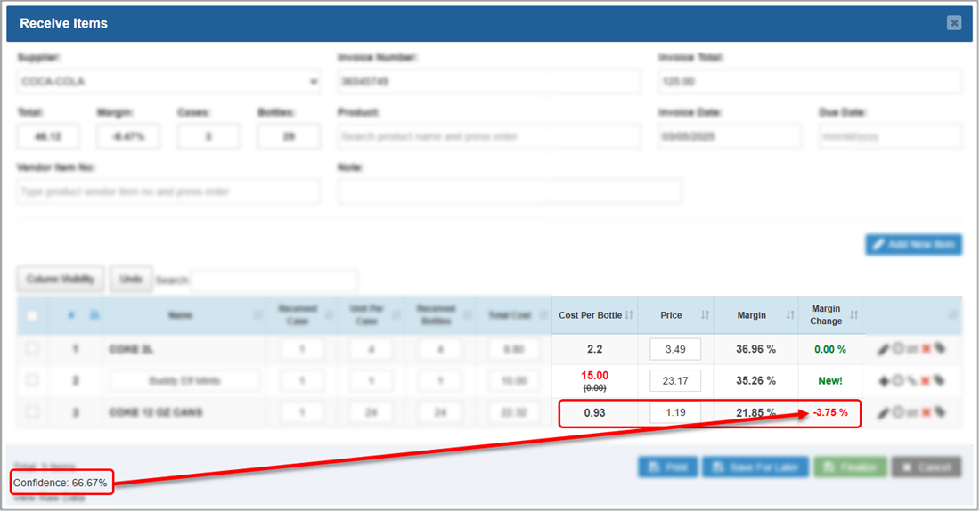
Task: Check the box for Buddy Elf Mints row
Action: 32,380
